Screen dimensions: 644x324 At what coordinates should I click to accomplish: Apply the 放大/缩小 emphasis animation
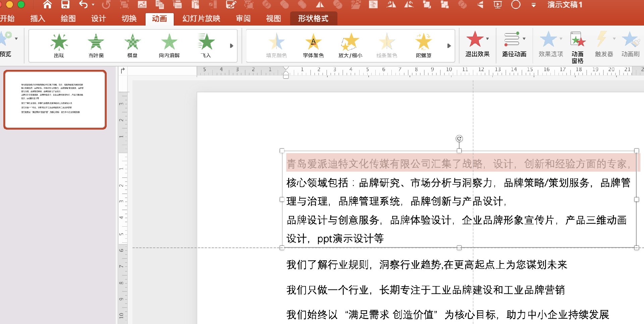[x=350, y=46]
